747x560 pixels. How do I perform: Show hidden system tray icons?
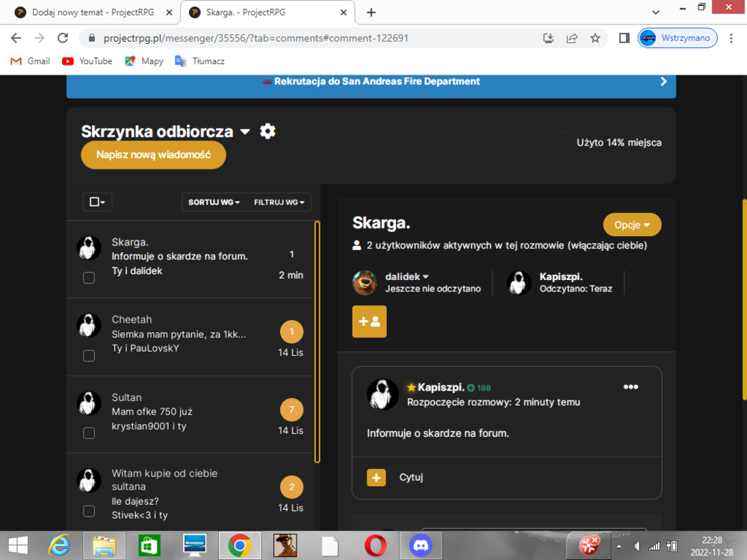(x=619, y=547)
